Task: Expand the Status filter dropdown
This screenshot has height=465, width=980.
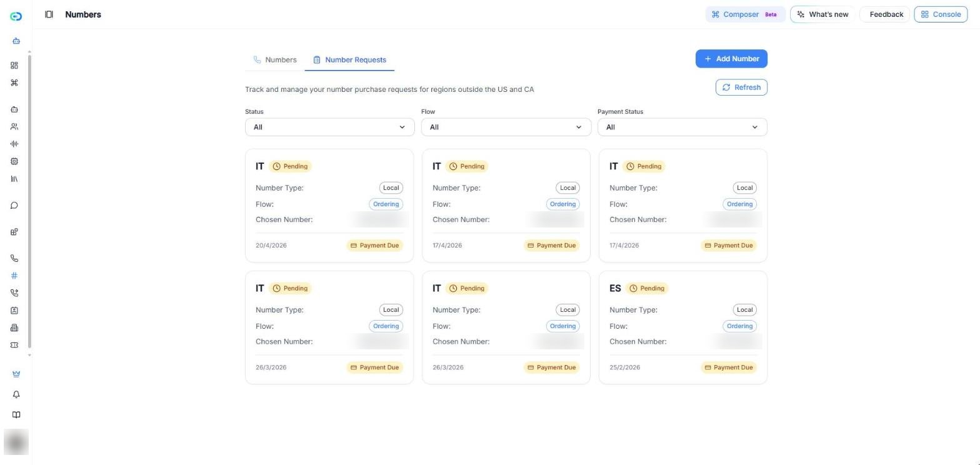Action: coord(330,127)
